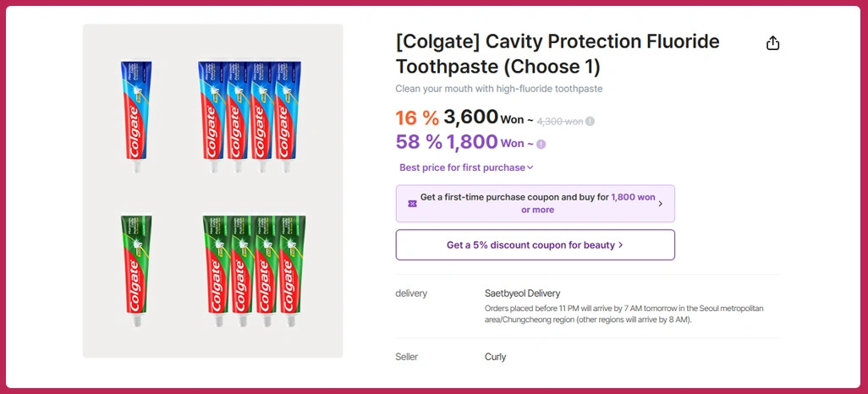The width and height of the screenshot is (868, 394).
Task: Expand Best price for first purchase
Action: tap(466, 167)
